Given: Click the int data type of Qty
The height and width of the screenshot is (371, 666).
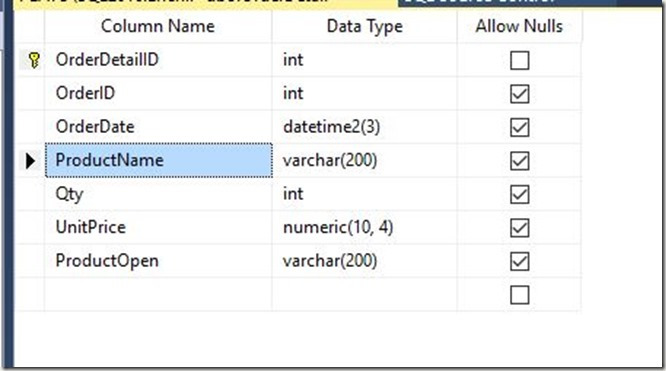Looking at the screenshot, I should pos(364,194).
